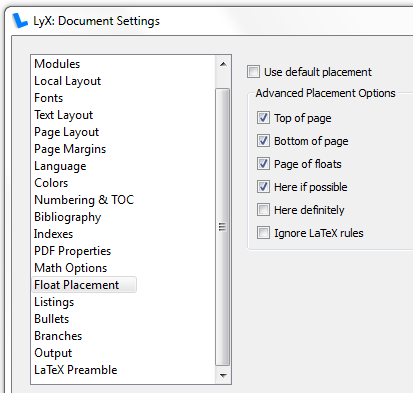Viewport: 413px width, 393px height.
Task: Enable Here definitely checkbox
Action: pos(263,210)
